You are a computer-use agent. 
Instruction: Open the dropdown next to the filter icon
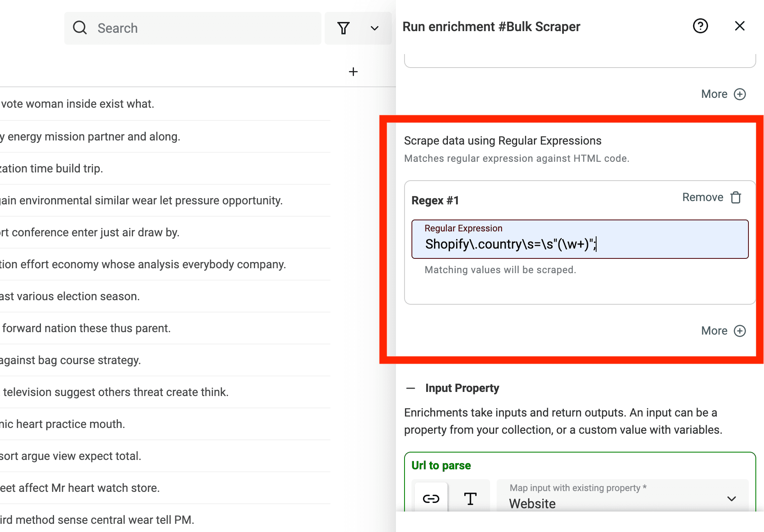(x=374, y=28)
